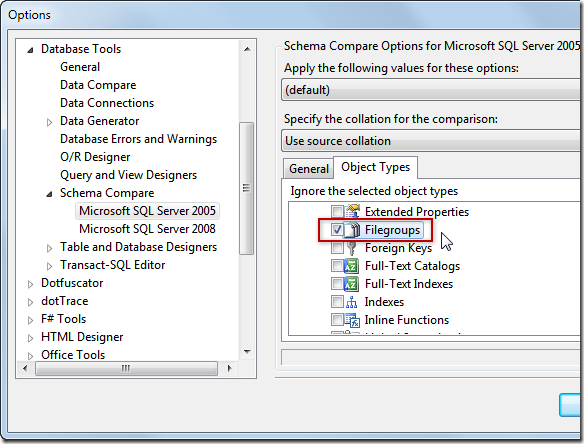Click the Inline Functions icon

point(352,320)
